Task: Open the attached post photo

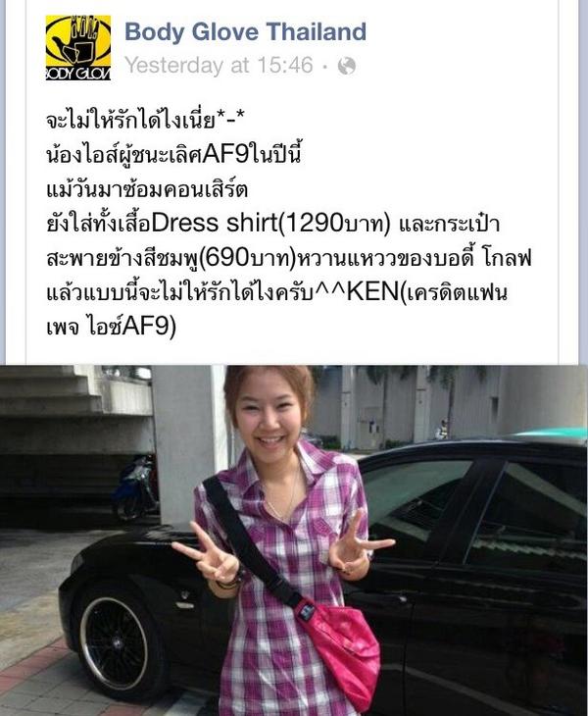Action: click(294, 540)
